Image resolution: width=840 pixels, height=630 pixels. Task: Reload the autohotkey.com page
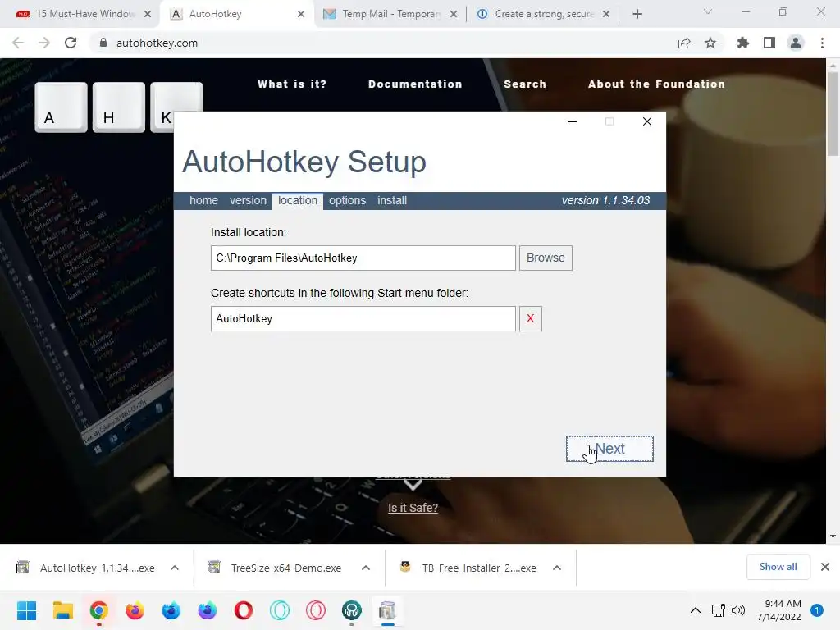pos(71,43)
